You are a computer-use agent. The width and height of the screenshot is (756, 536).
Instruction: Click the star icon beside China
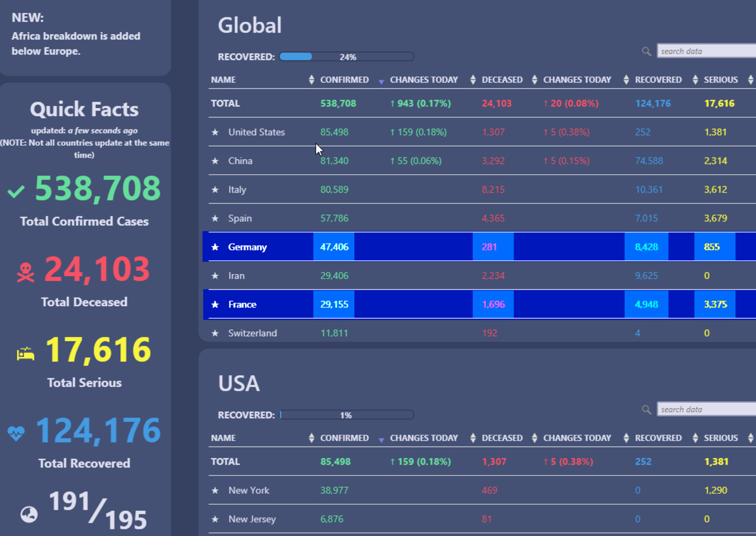(x=215, y=161)
